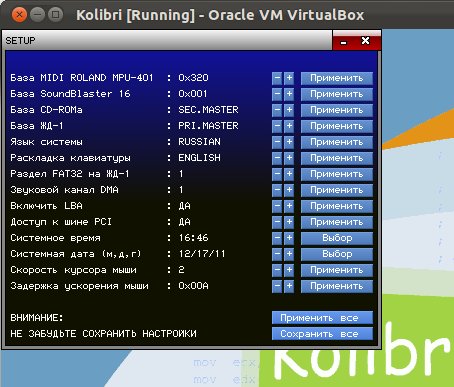
Task: Switch system language backward with minus
Action: (277, 142)
